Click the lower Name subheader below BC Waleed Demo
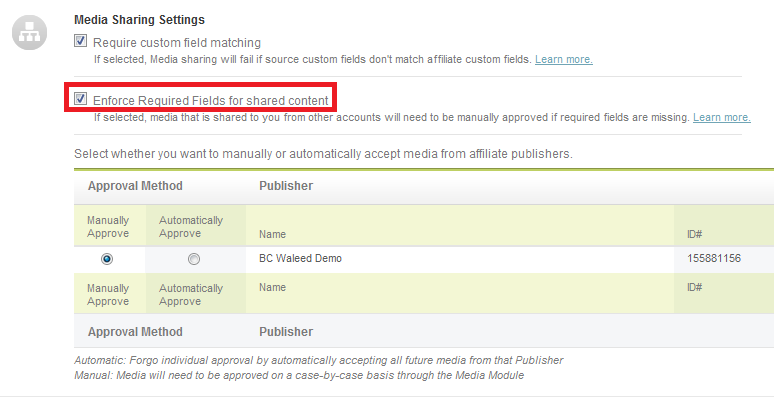The height and width of the screenshot is (403, 784). [x=272, y=288]
